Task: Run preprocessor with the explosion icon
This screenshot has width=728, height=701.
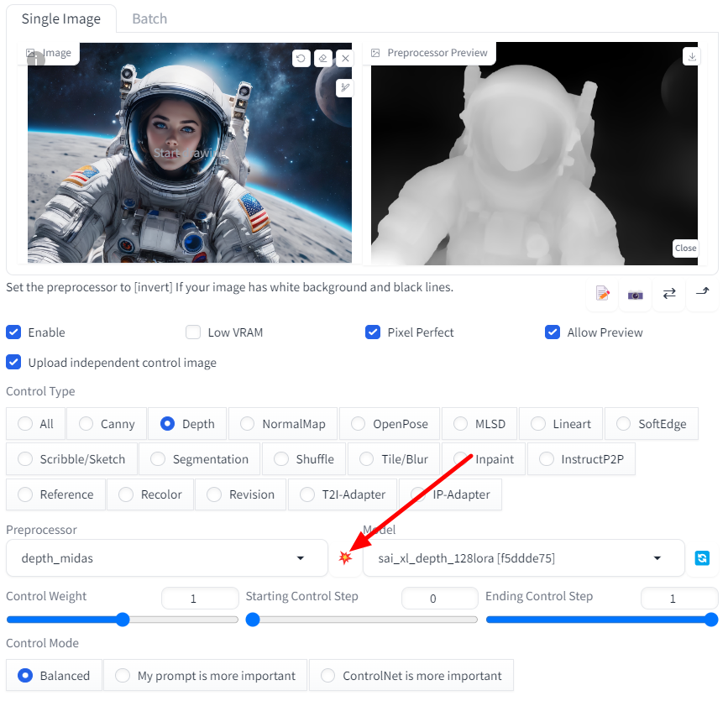Action: tap(345, 557)
